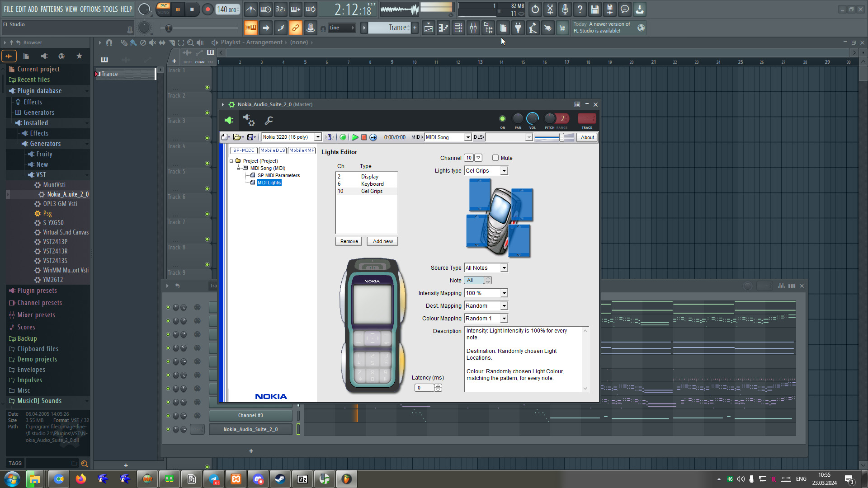Open the mixer window icon

(x=473, y=28)
